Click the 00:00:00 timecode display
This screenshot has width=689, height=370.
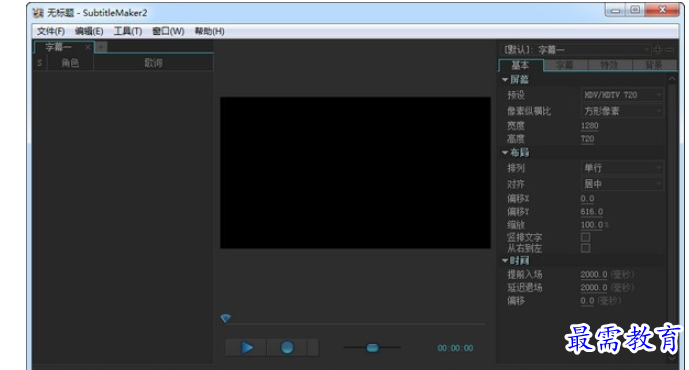click(x=455, y=348)
